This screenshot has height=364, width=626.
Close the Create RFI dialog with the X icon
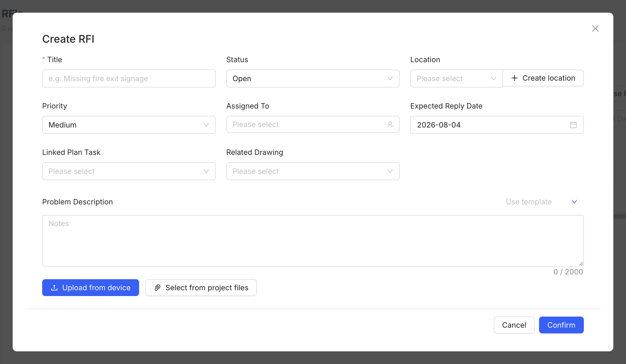pos(595,28)
